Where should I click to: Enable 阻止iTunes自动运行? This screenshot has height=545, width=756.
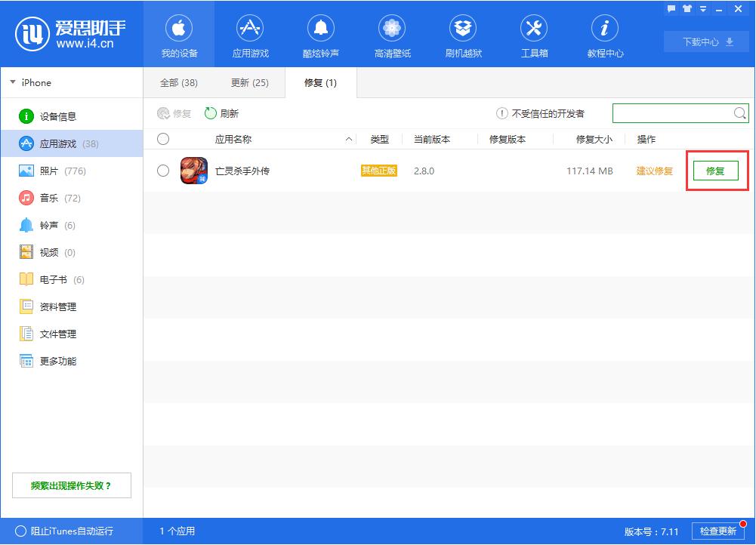(23, 531)
